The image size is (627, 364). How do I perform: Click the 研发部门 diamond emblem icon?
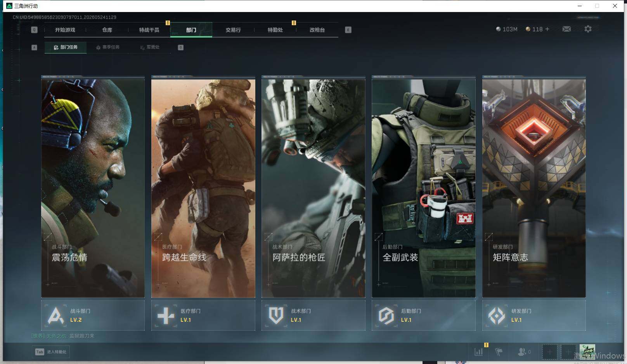point(497,316)
